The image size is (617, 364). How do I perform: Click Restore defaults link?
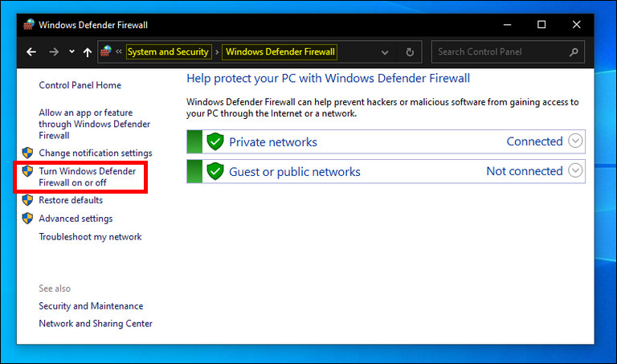click(71, 200)
